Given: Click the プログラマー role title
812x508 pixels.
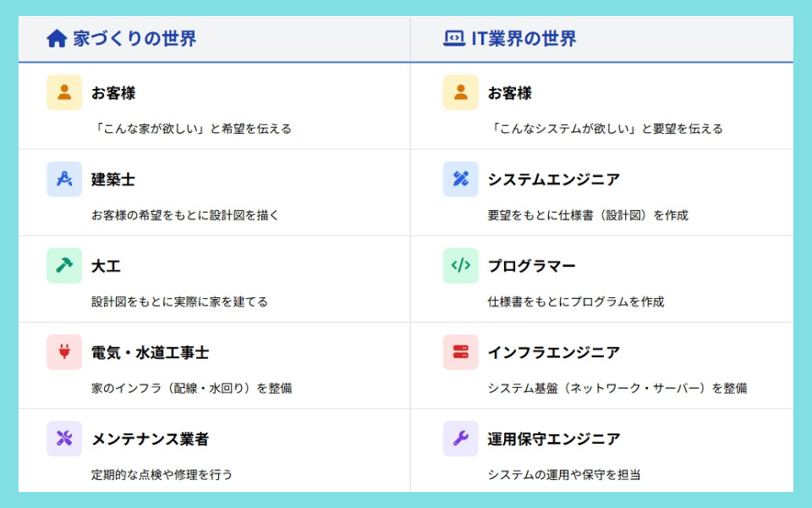Looking at the screenshot, I should click(x=531, y=266).
